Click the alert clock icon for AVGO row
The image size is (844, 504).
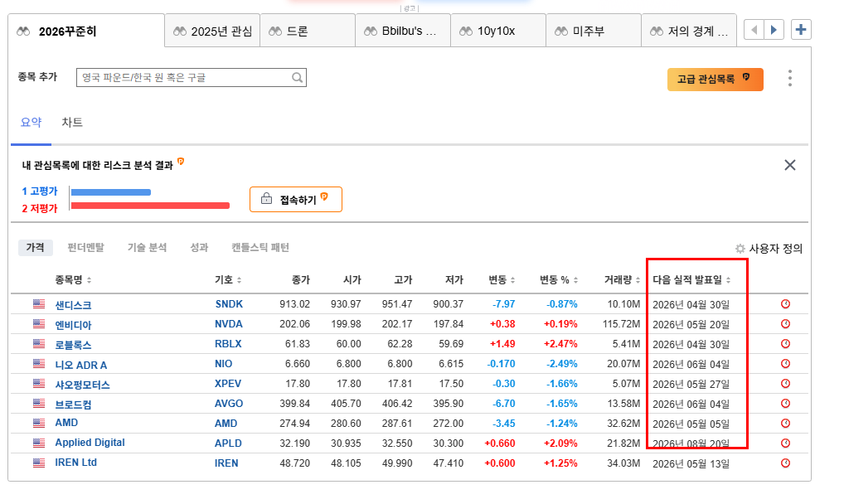click(x=785, y=404)
